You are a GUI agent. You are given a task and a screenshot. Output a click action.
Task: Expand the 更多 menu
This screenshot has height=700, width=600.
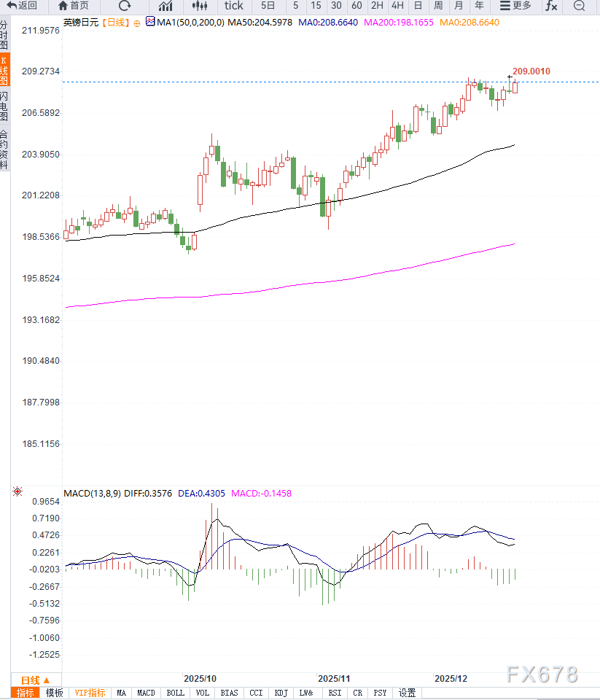coord(515,6)
